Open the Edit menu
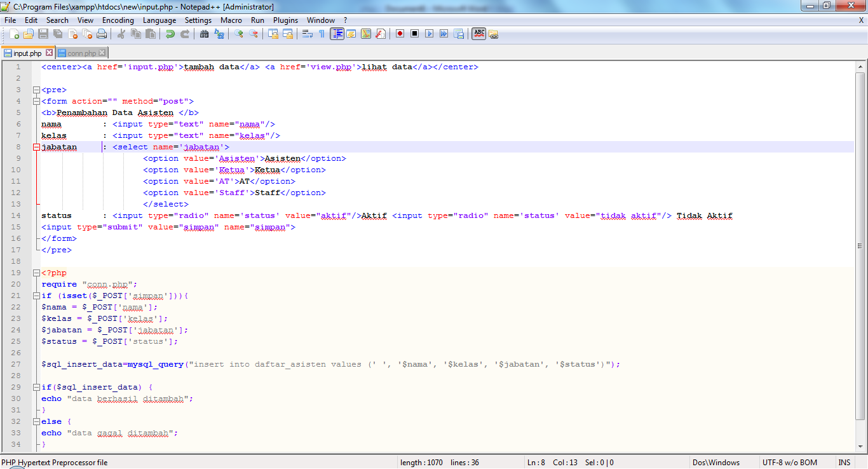This screenshot has height=469, width=868. (31, 20)
